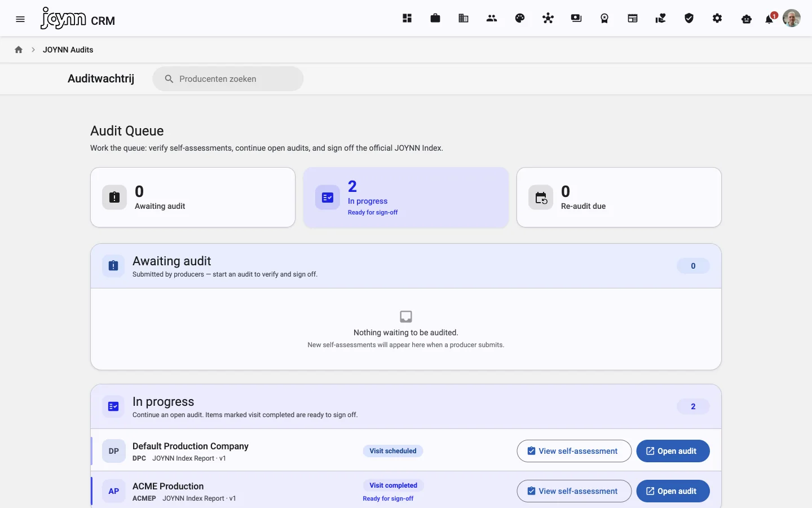View self-assessment for ACME Production
This screenshot has height=508, width=812.
pos(574,491)
